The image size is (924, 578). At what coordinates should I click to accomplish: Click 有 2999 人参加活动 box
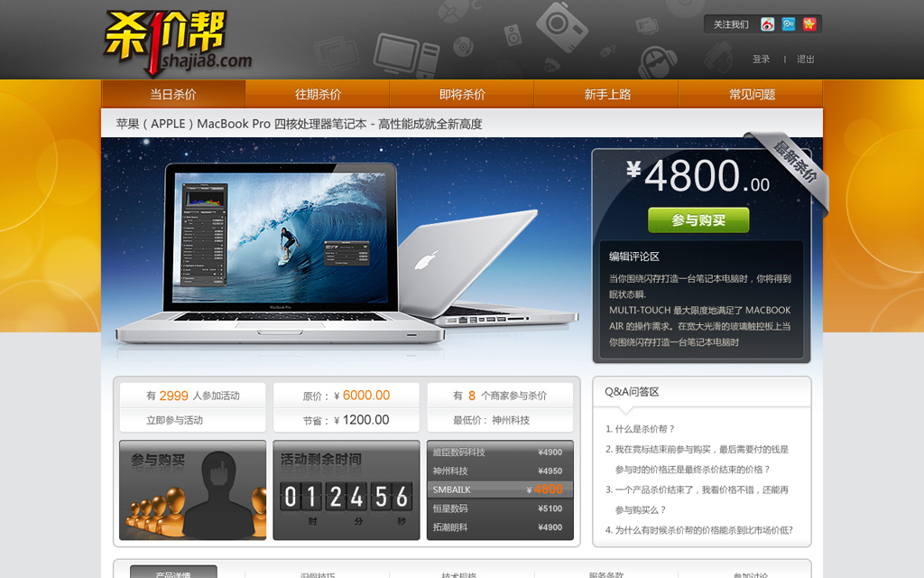193,396
